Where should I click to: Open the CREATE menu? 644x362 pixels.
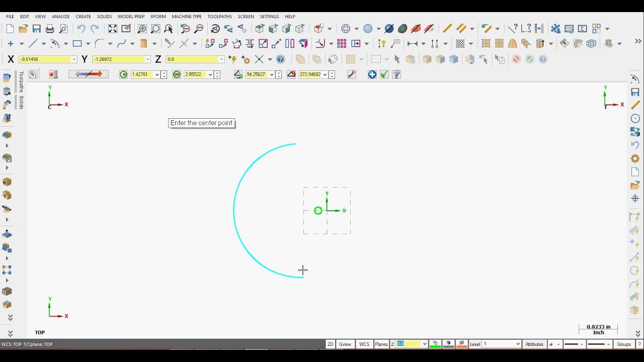click(x=84, y=17)
